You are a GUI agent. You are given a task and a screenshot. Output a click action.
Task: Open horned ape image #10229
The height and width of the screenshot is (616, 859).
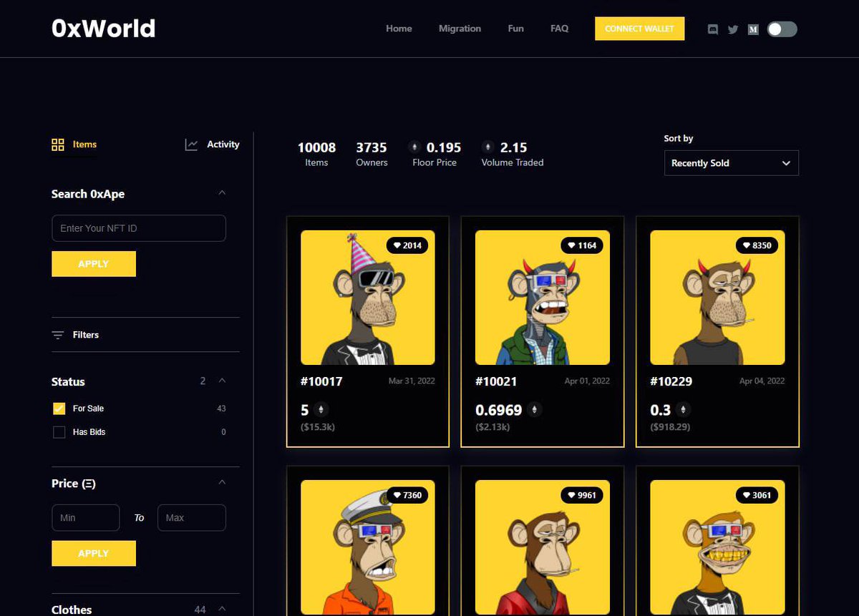[x=717, y=298]
